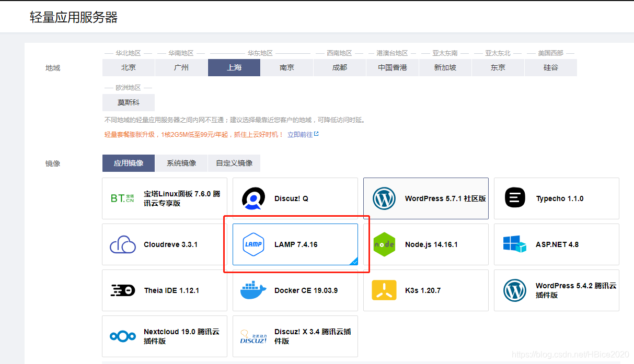Viewport: 634px width, 364px height.
Task: Select the 东京 region
Action: [498, 67]
